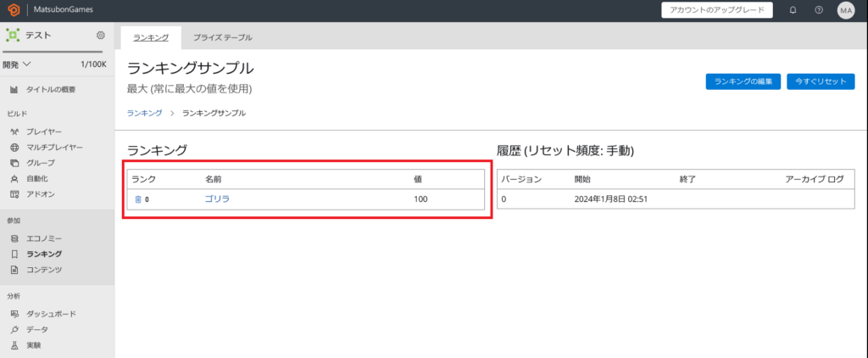Click the PlayFab logo icon

(x=14, y=10)
